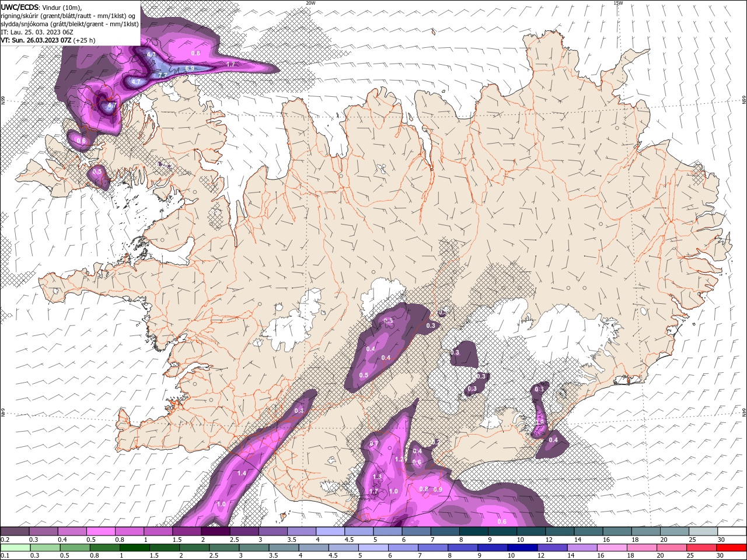Viewport: 747px width, 560px height.
Task: Pick the 1.5 snow scale swatch
Action: (x=187, y=531)
